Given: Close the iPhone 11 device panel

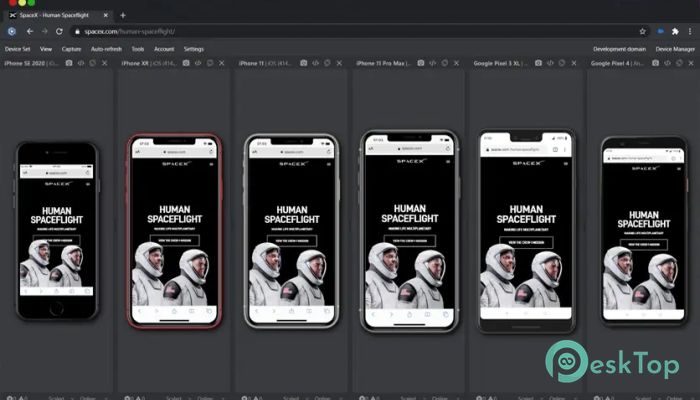Looking at the screenshot, I should [x=339, y=63].
